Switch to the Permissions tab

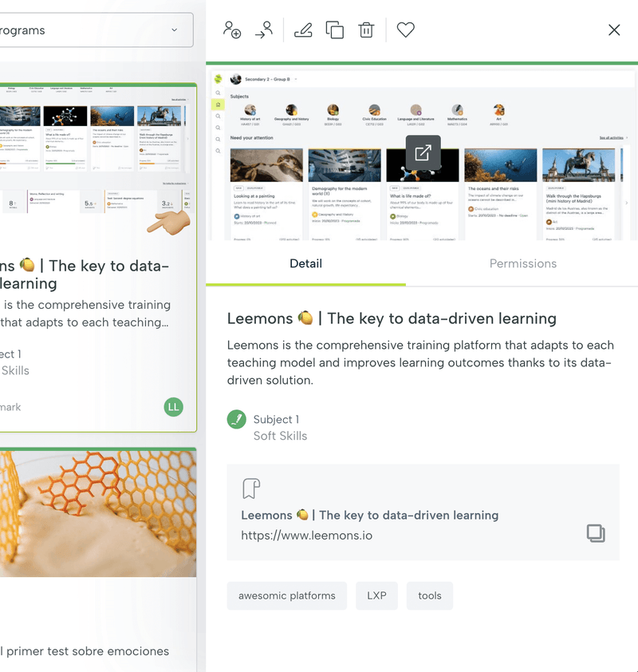522,263
